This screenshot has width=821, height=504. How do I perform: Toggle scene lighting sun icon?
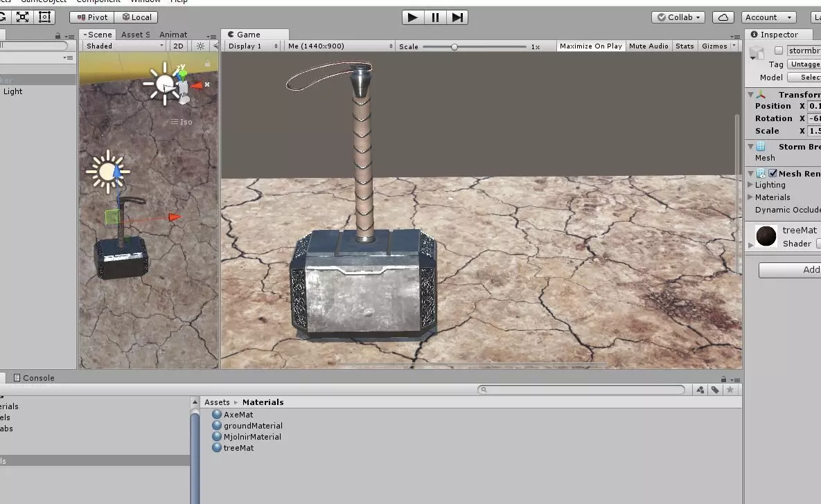200,46
